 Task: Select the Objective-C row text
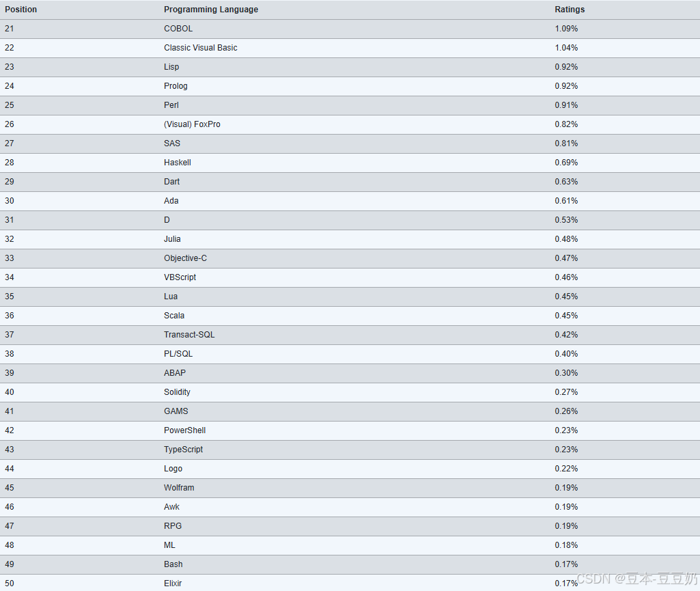[185, 258]
